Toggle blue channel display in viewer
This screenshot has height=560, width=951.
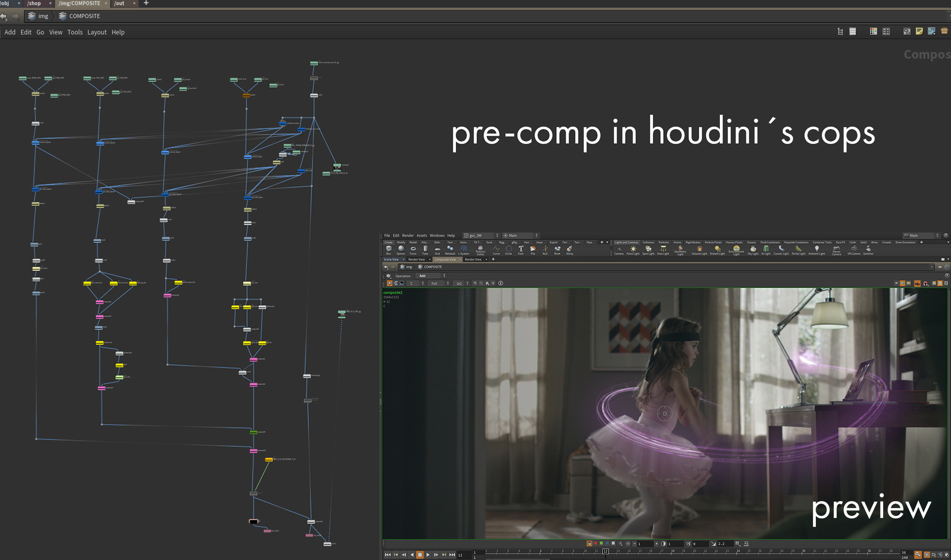(607, 543)
